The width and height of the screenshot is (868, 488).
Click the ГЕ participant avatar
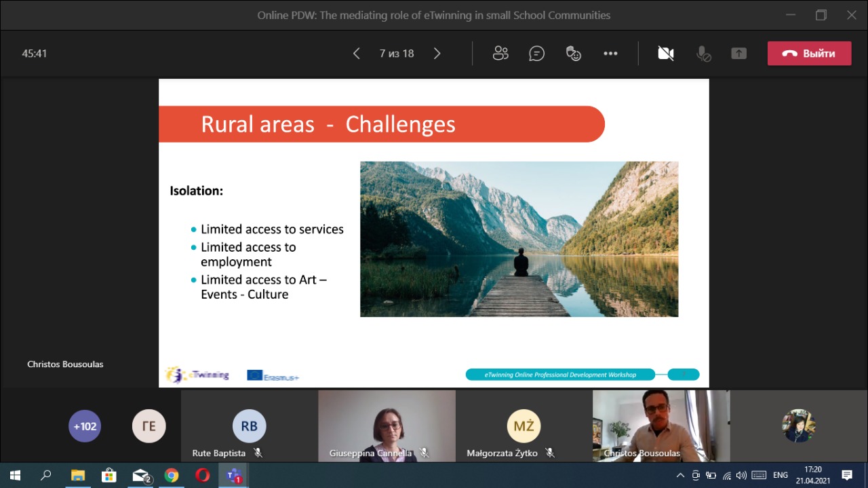point(149,427)
